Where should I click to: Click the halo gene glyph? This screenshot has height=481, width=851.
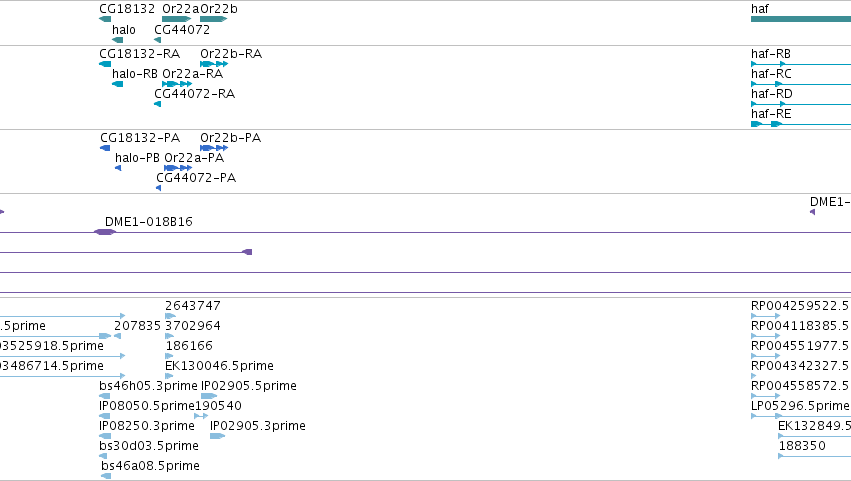(117, 40)
